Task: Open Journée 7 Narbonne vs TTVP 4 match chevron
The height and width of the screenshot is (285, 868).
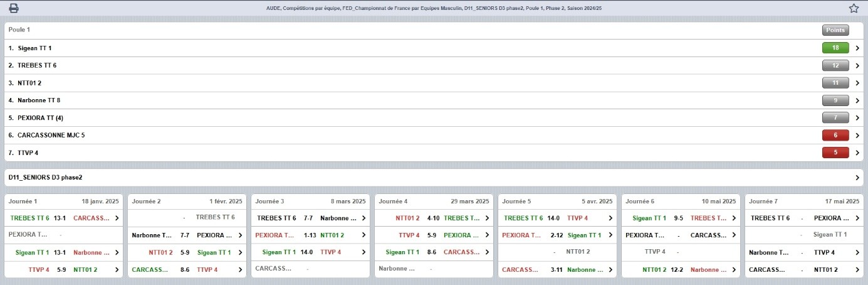Action: pyautogui.click(x=857, y=252)
